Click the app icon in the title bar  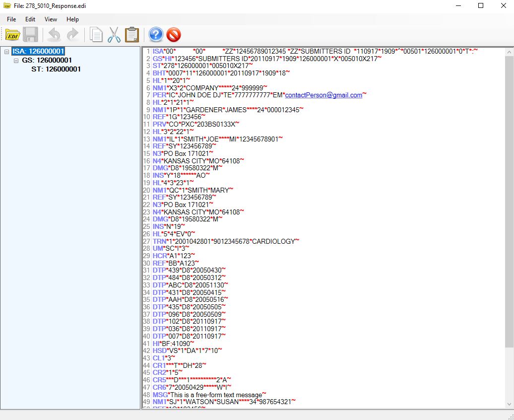pyautogui.click(x=7, y=6)
